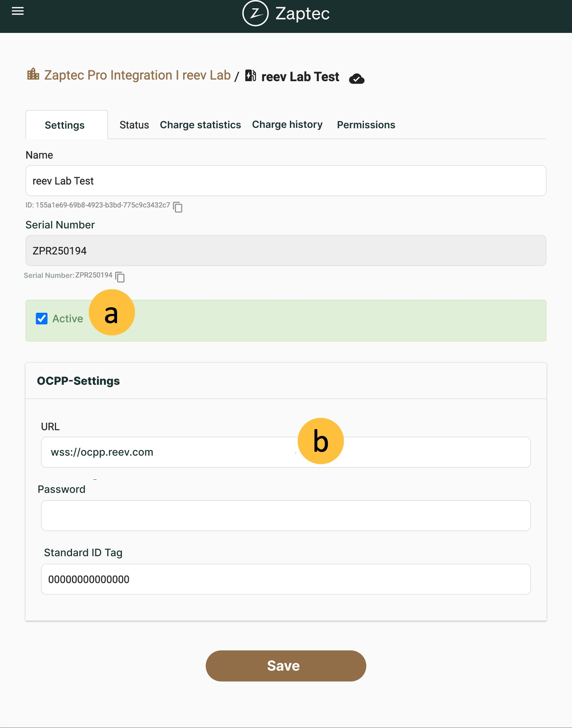Image resolution: width=572 pixels, height=728 pixels.
Task: Click the 'Serial Number: ZPR250194' caption
Action: pyautogui.click(x=68, y=275)
